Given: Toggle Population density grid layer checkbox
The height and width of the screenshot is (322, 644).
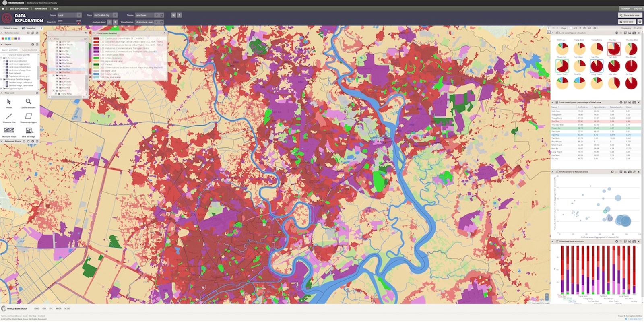Looking at the screenshot, I should pos(4,76).
